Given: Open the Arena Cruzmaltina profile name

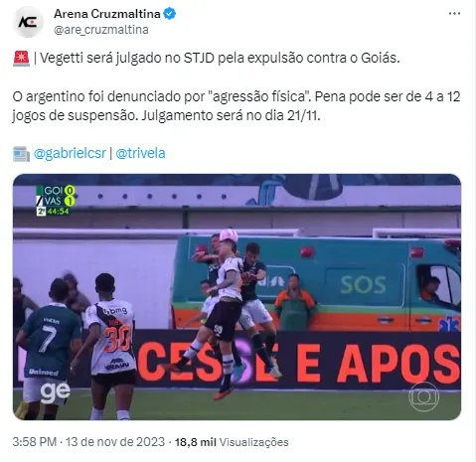Looking at the screenshot, I should point(107,14).
